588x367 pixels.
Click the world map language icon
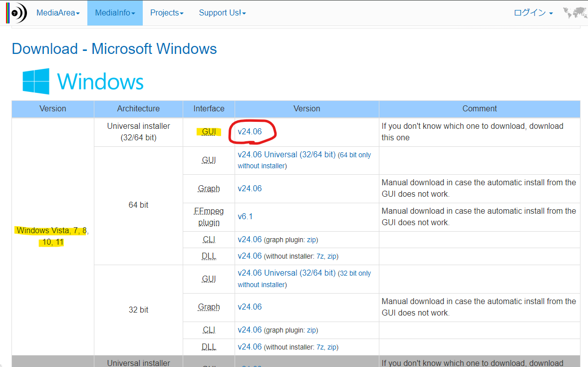click(575, 13)
